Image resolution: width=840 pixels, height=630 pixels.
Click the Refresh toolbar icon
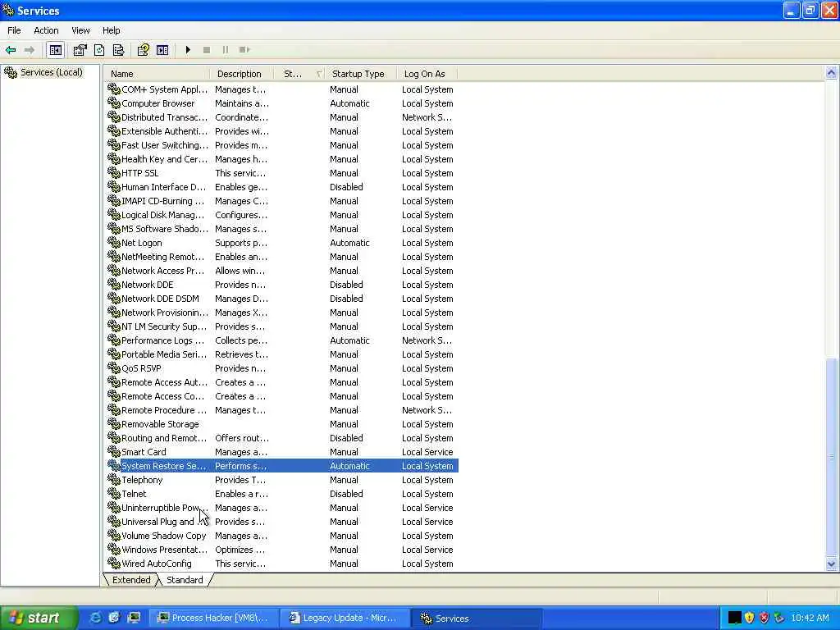coord(99,50)
